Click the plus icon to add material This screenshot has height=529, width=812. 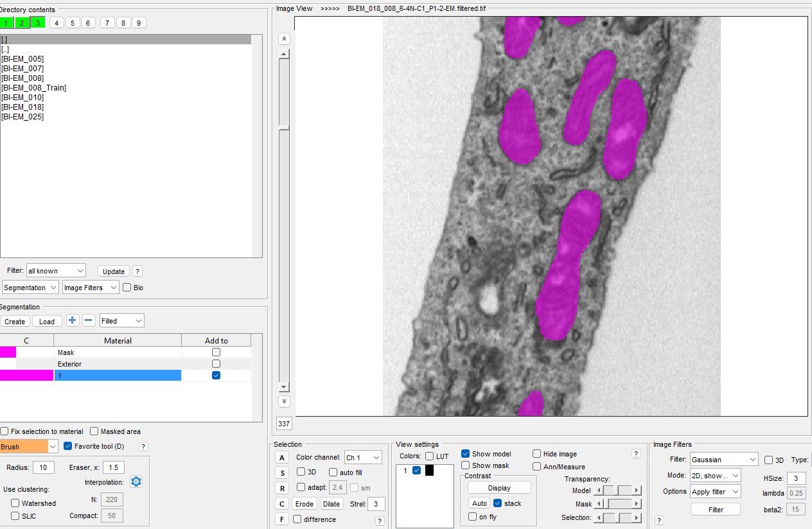click(x=73, y=320)
